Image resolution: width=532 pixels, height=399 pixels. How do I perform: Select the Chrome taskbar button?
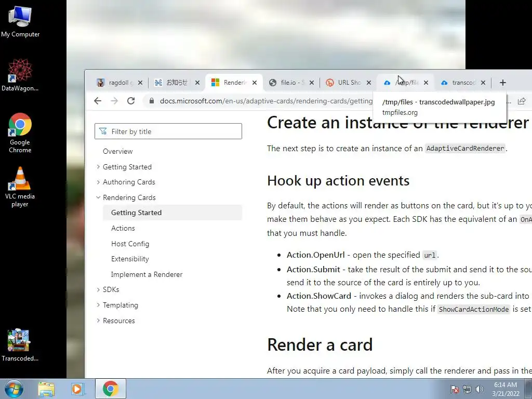point(110,389)
